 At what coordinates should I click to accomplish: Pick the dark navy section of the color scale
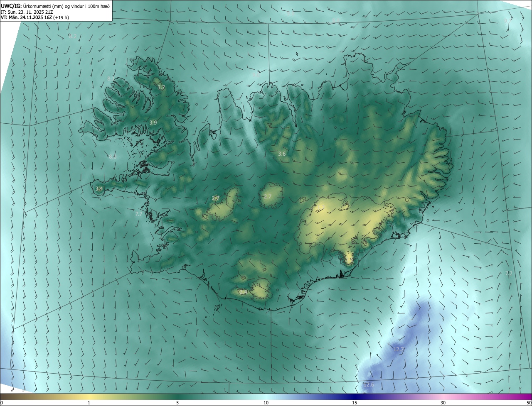click(355, 396)
